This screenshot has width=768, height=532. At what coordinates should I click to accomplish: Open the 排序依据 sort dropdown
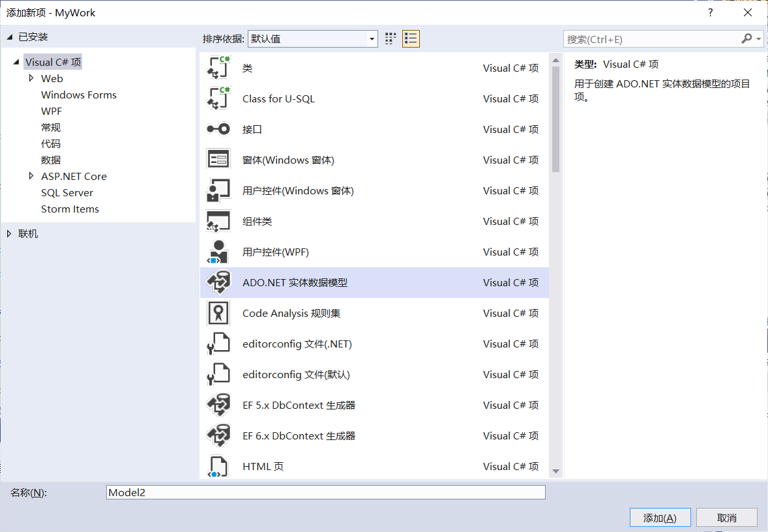point(372,38)
